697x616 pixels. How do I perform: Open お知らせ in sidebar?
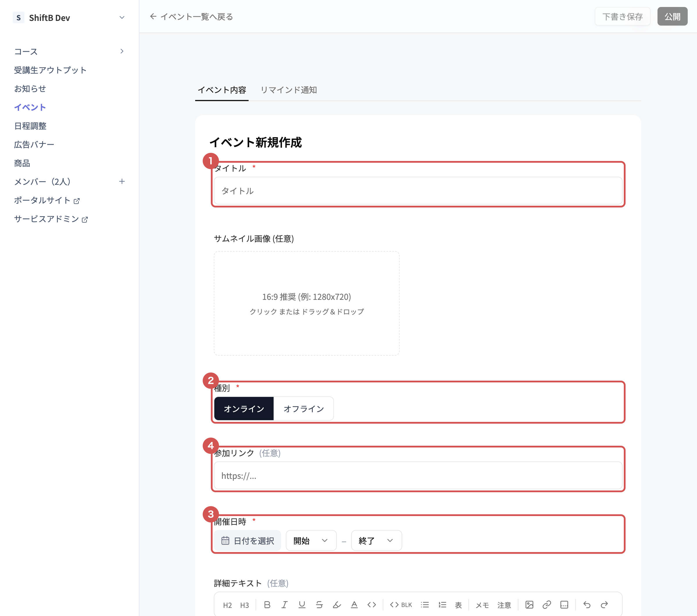click(x=30, y=89)
